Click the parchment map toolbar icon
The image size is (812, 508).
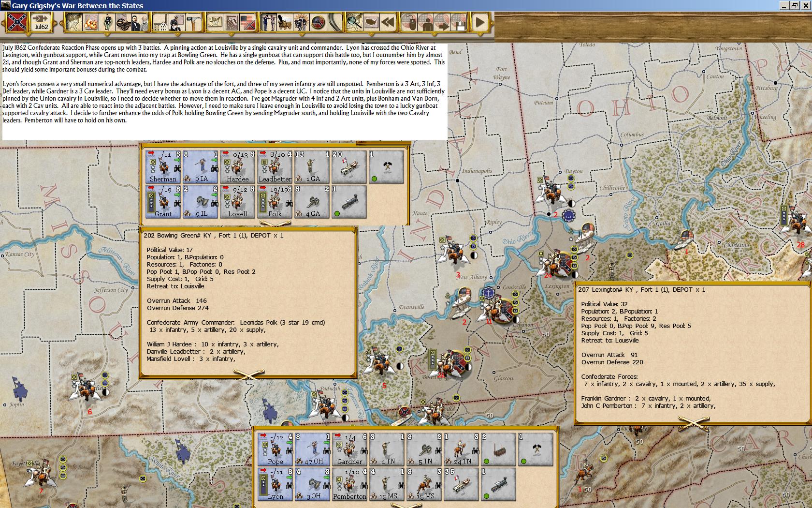(215, 22)
